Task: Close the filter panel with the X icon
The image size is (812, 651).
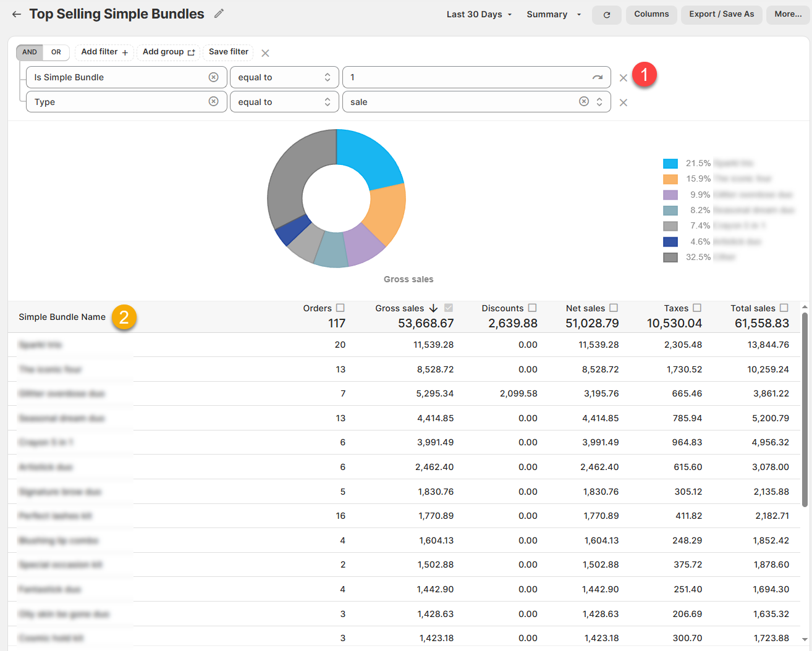Action: (x=265, y=53)
